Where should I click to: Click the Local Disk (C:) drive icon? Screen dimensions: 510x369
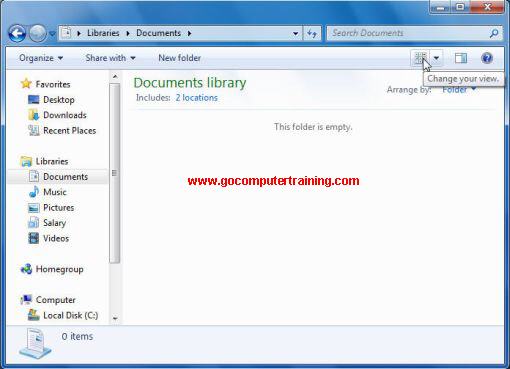click(x=34, y=315)
